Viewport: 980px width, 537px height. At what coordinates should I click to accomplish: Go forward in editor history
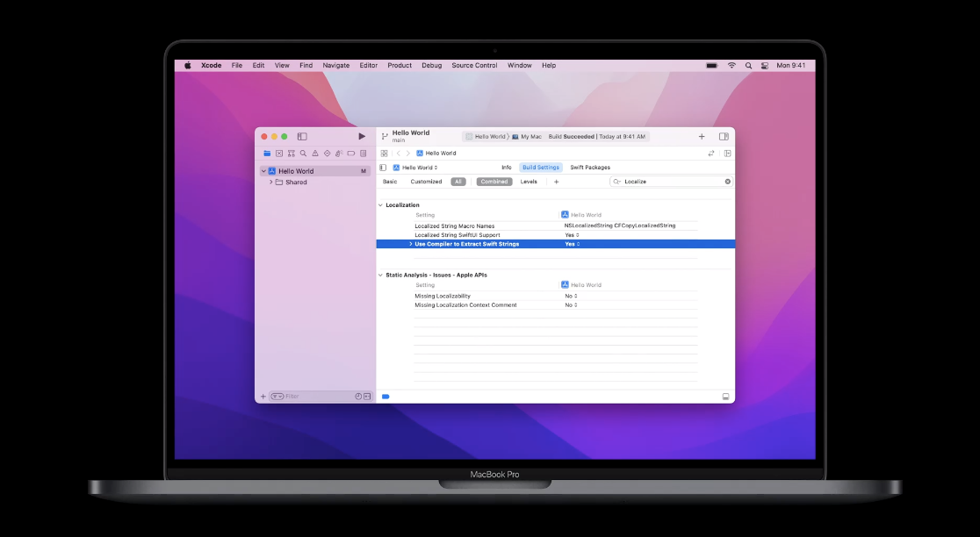click(408, 153)
